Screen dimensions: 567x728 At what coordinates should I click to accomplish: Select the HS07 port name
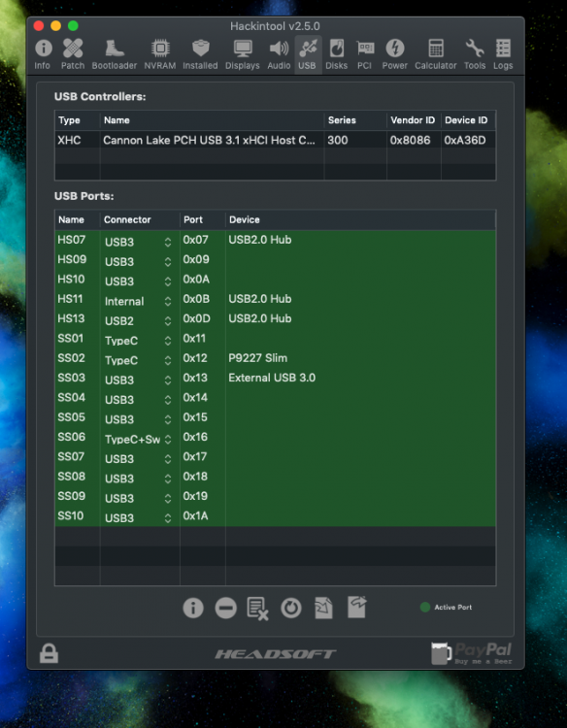point(72,240)
